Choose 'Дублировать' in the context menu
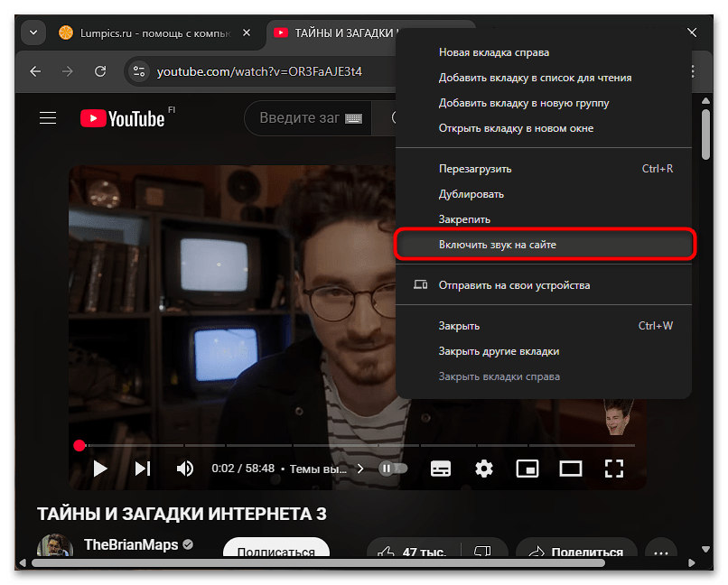 [x=543, y=194]
